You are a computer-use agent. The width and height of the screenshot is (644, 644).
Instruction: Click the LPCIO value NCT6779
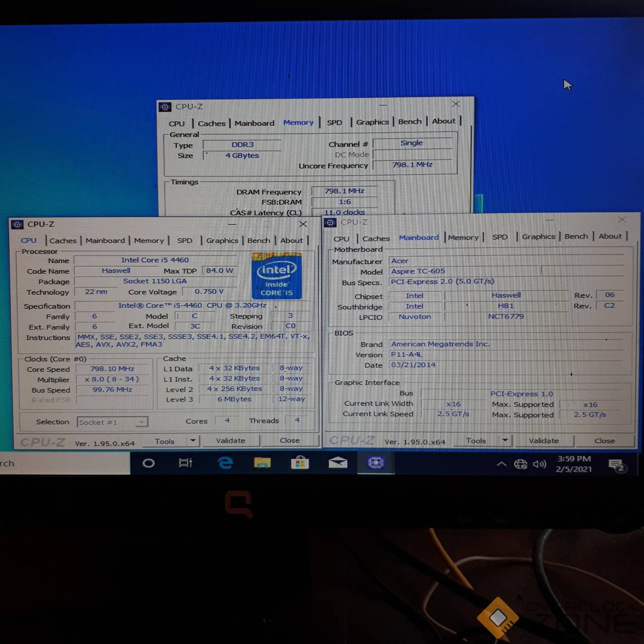coord(506,316)
